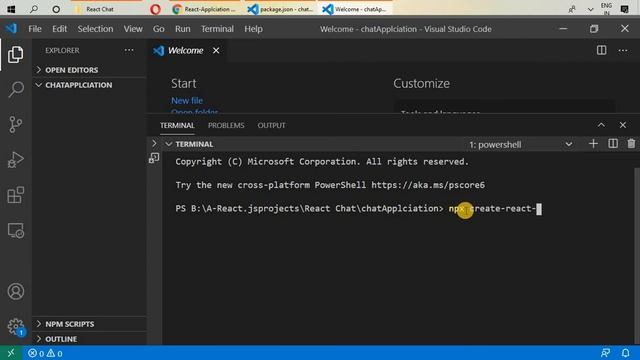Expand the NPM Scripts section

click(89, 324)
